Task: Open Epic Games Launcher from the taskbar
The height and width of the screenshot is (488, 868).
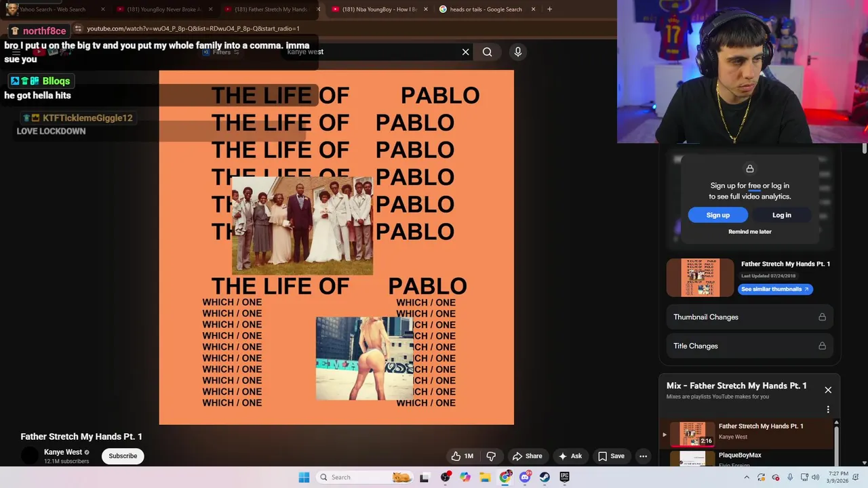Action: pyautogui.click(x=564, y=477)
